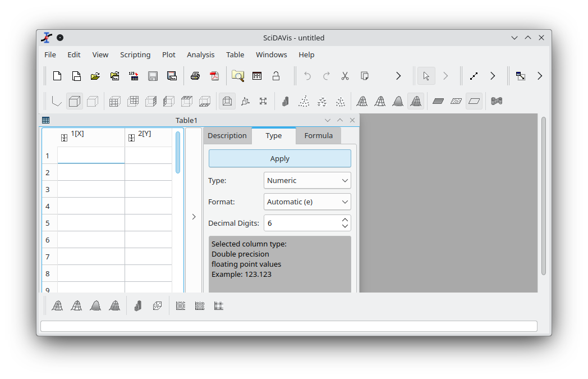Click the bottom toolbar 3D scatter plot icon
Image resolution: width=588 pixels, height=379 pixels.
click(158, 306)
